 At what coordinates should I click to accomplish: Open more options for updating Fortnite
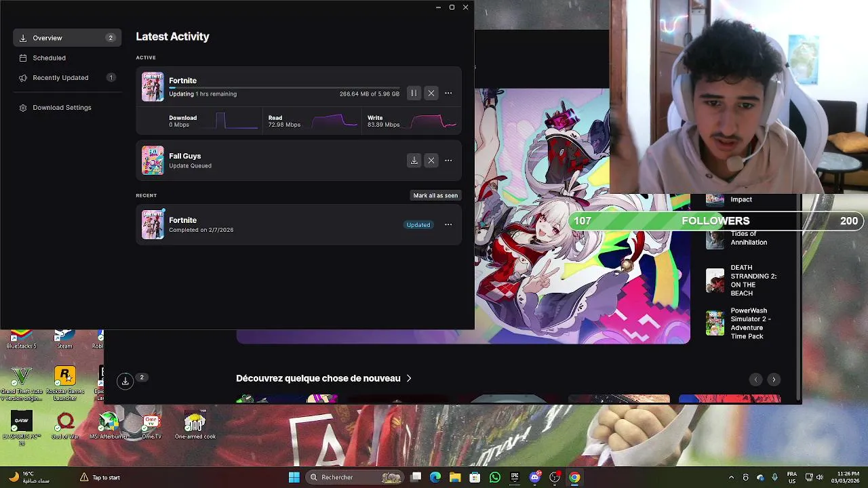[x=448, y=93]
